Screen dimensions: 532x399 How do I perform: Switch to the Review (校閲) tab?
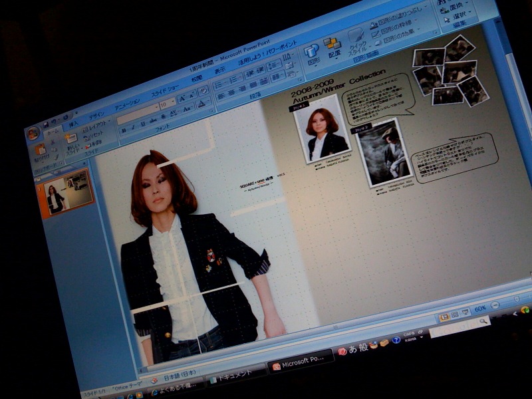(x=197, y=79)
